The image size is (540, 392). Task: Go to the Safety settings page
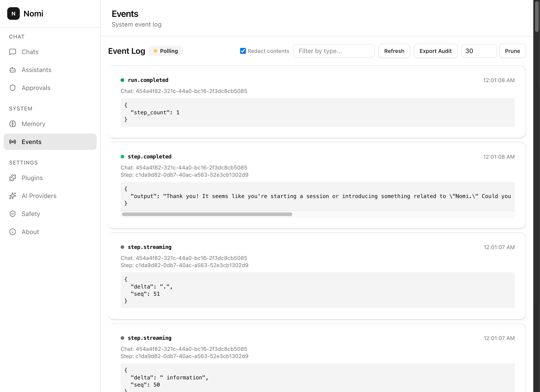(x=50, y=214)
